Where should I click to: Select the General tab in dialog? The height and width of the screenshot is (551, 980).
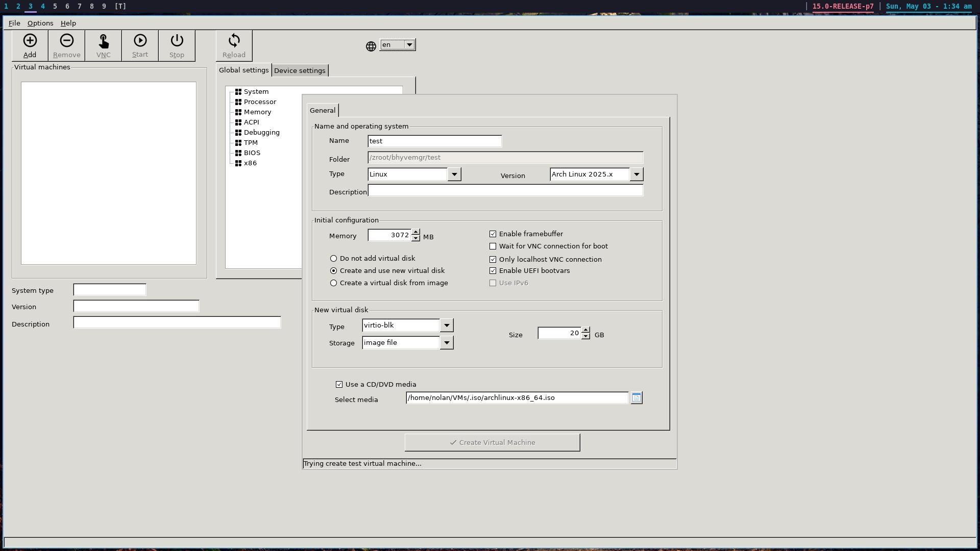(x=323, y=110)
